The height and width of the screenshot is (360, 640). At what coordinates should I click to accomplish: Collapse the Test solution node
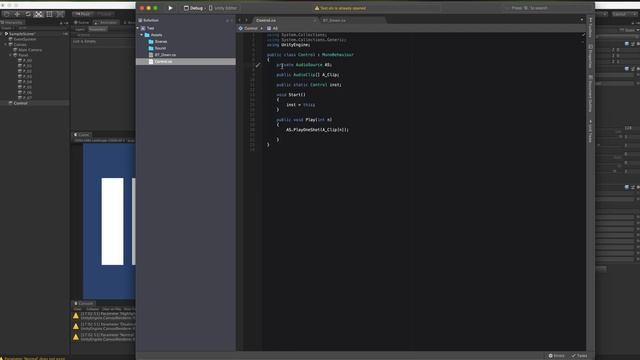coord(138,28)
